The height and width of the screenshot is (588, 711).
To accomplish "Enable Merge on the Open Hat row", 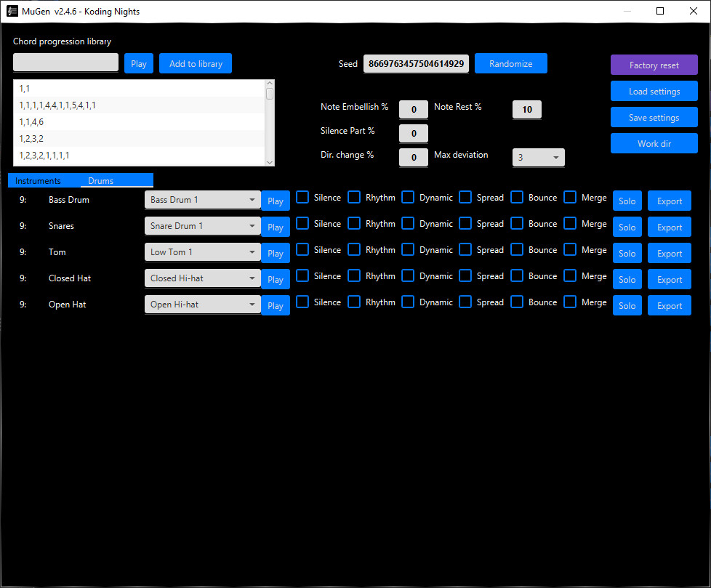I will click(x=570, y=302).
